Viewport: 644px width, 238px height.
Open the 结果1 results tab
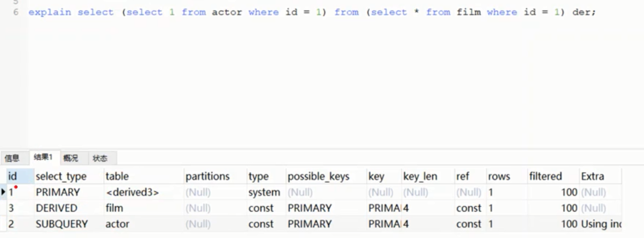click(x=43, y=157)
